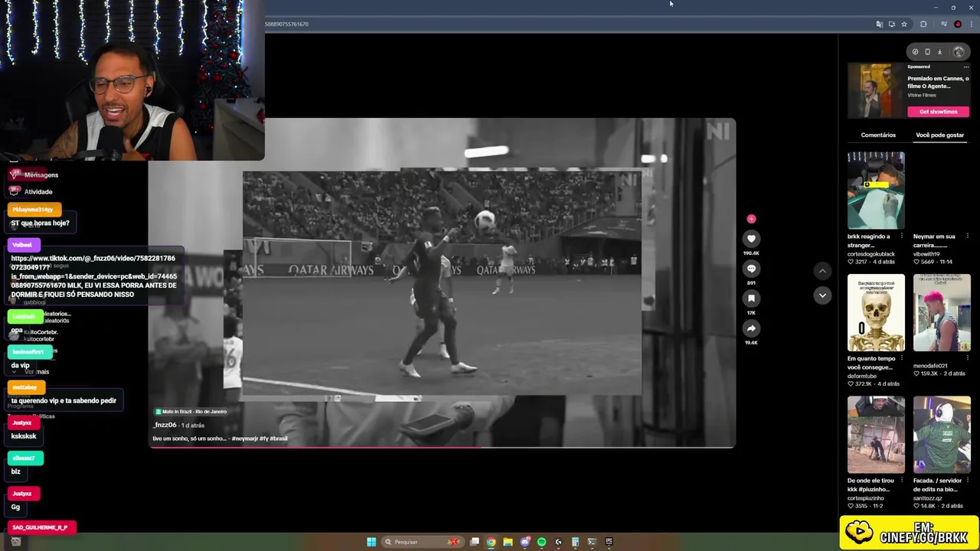
Task: Open _fnzz06 creator profile link
Action: click(165, 425)
